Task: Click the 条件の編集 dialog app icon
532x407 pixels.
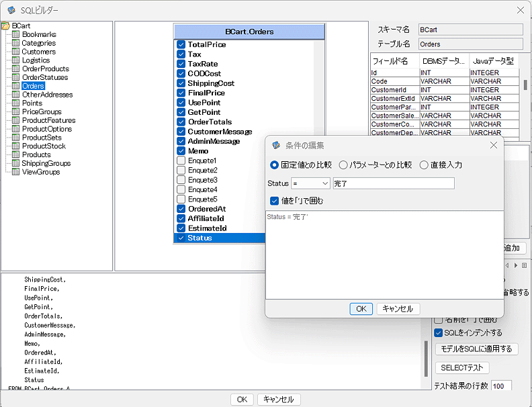Action: tap(276, 145)
